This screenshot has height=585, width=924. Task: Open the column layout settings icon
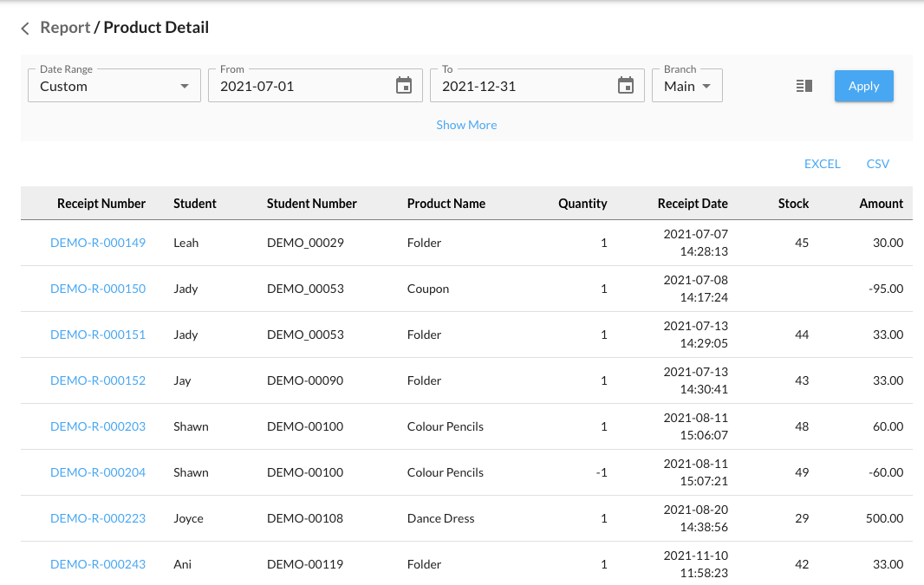coord(804,86)
